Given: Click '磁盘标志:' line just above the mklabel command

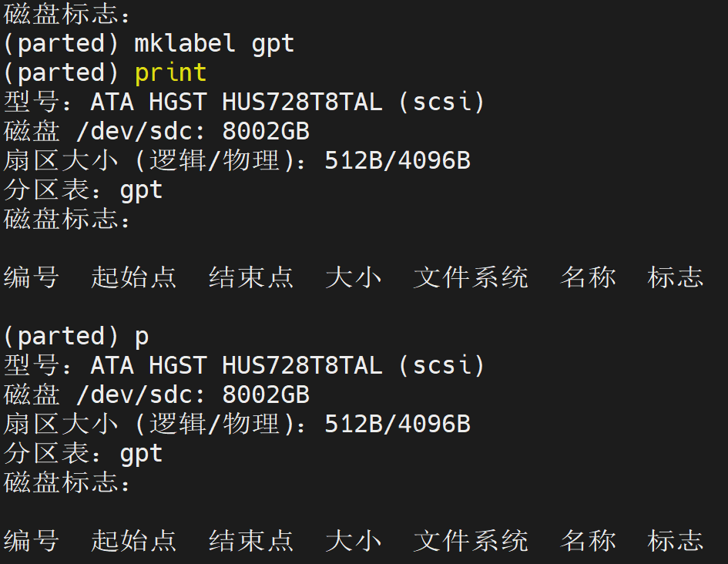Looking at the screenshot, I should (x=66, y=14).
